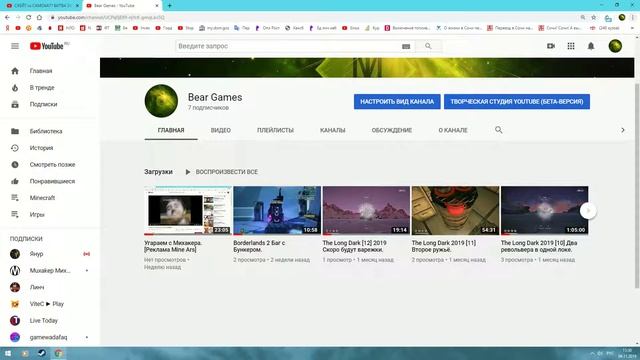Image resolution: width=640 pixels, height=360 pixels.
Task: Click the page vertical scrollbar
Action: [637, 186]
